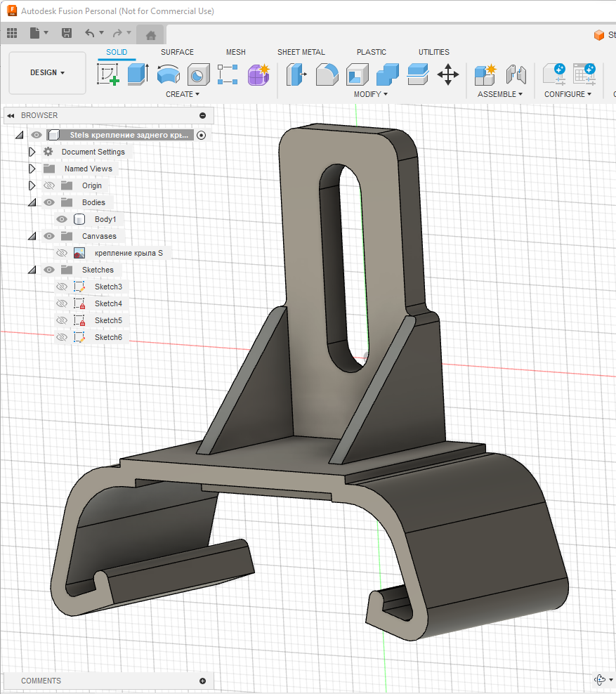Save the document using the disk icon
Image resolution: width=616 pixels, height=694 pixels.
click(67, 33)
